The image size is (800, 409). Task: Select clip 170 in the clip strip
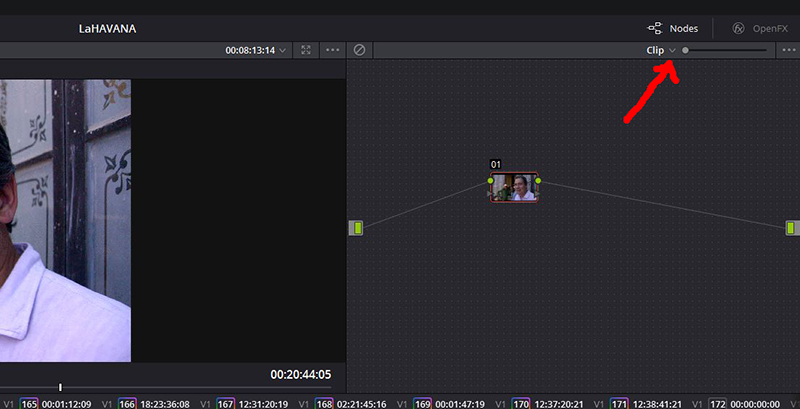tap(521, 404)
